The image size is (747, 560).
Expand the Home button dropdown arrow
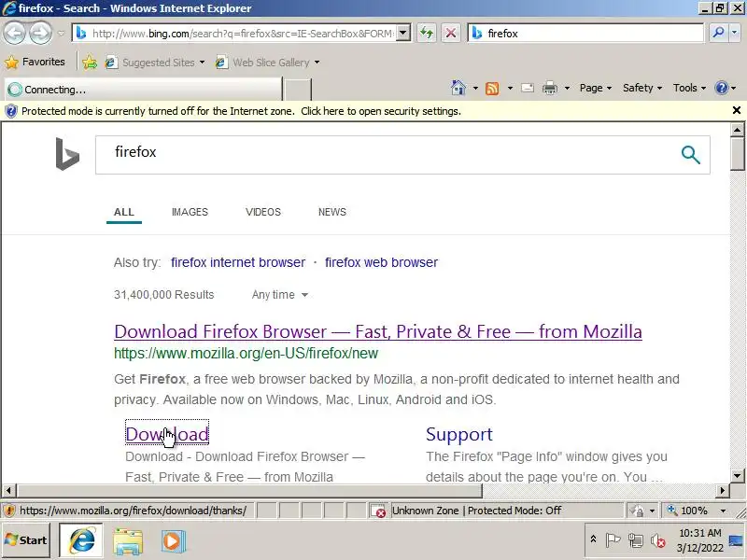click(x=475, y=88)
